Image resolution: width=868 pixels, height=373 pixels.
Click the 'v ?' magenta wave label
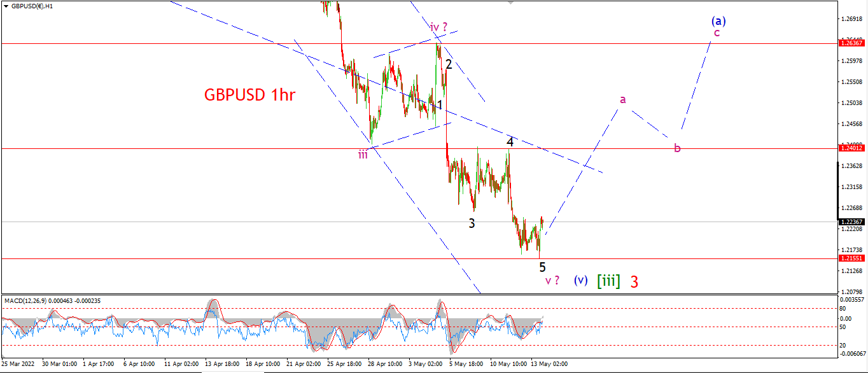tap(552, 280)
